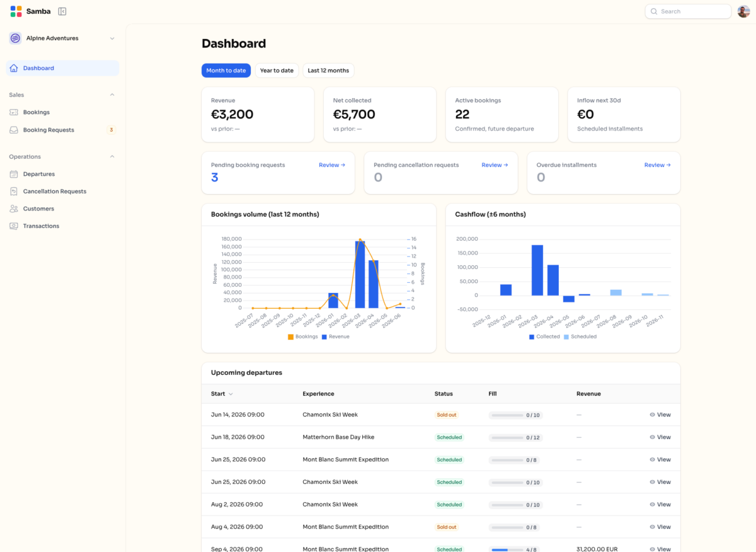Select the Last 12 months tab
The width and height of the screenshot is (756, 552).
click(x=328, y=71)
